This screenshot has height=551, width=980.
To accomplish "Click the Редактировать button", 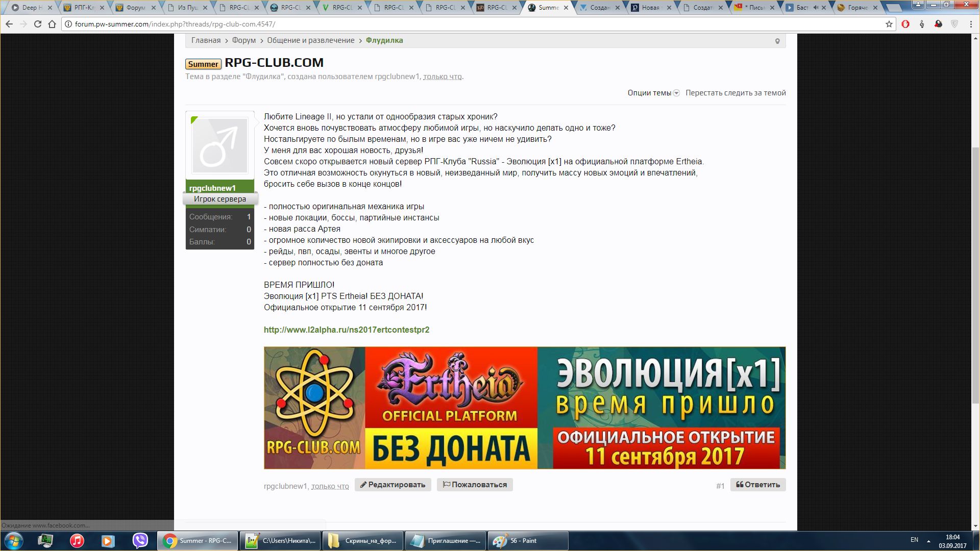I will (393, 485).
